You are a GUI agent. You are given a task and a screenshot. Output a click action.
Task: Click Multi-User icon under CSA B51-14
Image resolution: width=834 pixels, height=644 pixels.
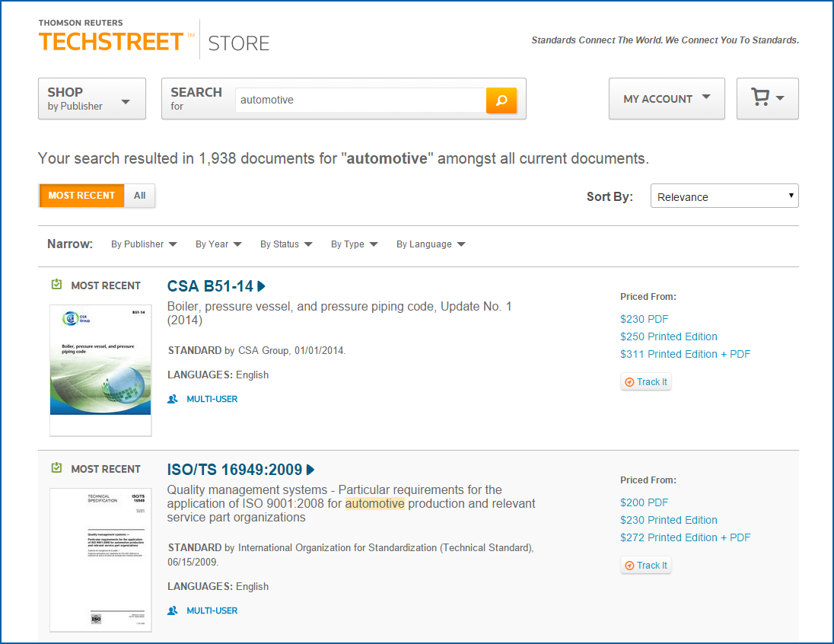(173, 399)
